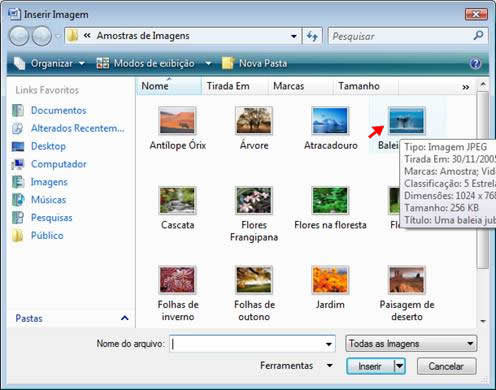Viewport: 496px width, 390px height.
Task: Open the Desktop favorite link
Action: [48, 146]
